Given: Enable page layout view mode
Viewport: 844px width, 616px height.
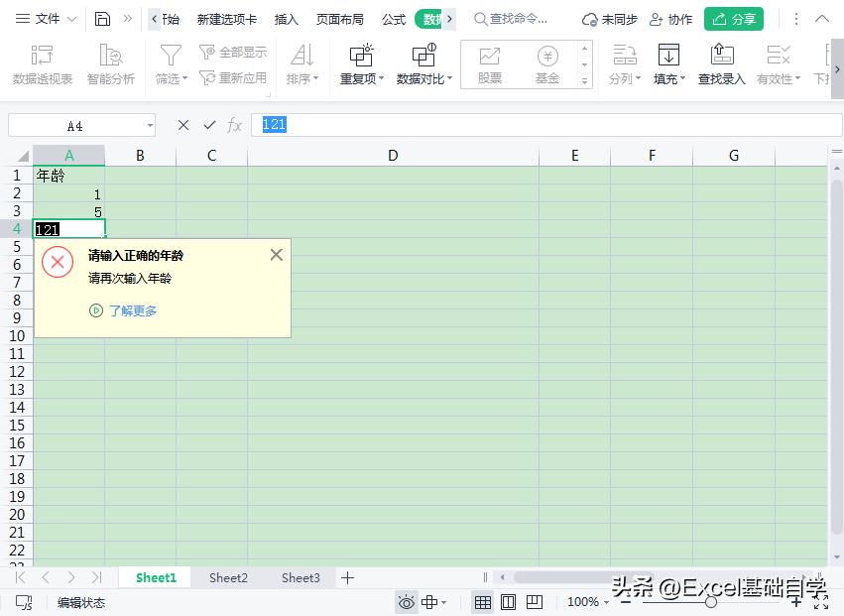Looking at the screenshot, I should (x=508, y=602).
